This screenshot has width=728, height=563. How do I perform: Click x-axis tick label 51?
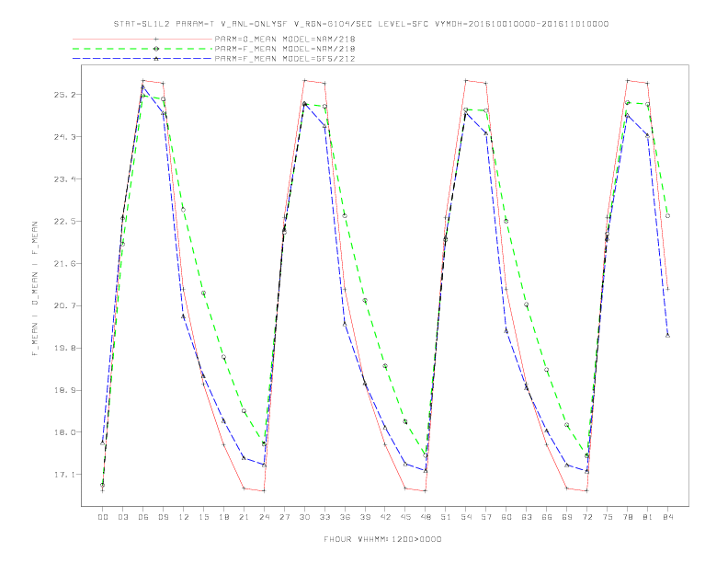coord(446,517)
